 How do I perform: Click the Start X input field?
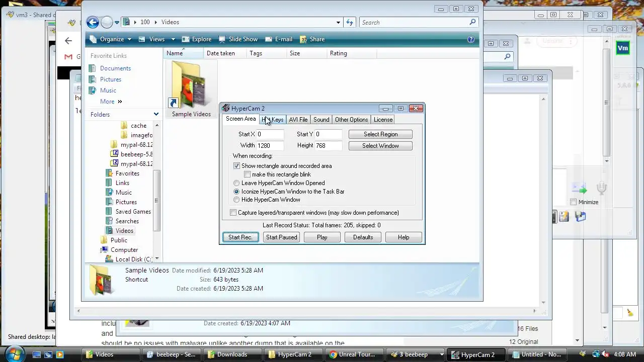pyautogui.click(x=270, y=134)
